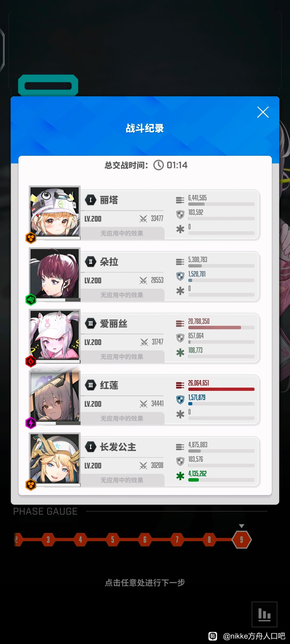Tap 点击任意处进行下一步 to continue
Image resolution: width=290 pixels, height=644 pixels.
tap(145, 582)
